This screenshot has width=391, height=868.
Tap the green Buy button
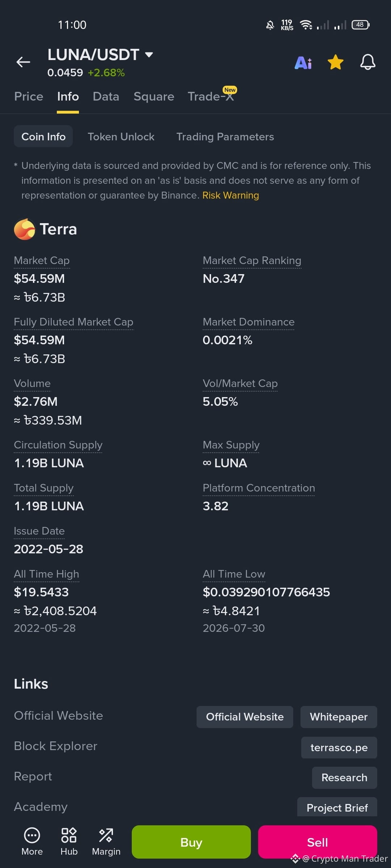(x=191, y=842)
